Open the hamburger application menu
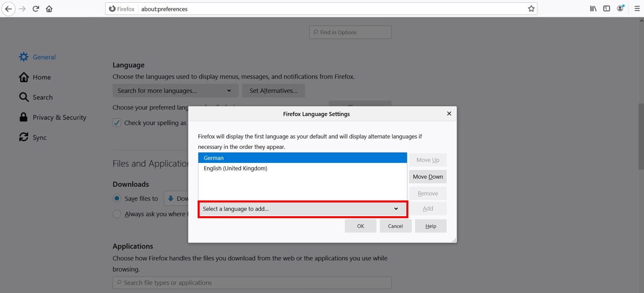Viewport: 644px width, 293px height. [637, 8]
